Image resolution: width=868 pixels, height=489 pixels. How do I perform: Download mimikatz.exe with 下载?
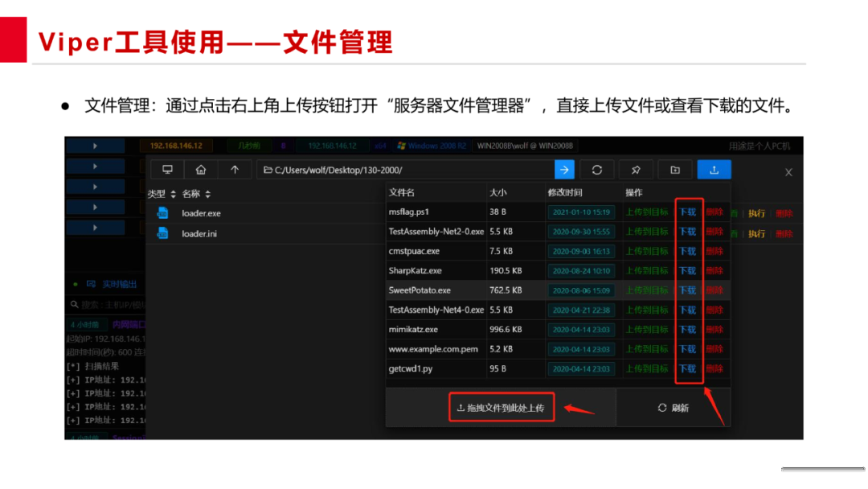(x=687, y=330)
